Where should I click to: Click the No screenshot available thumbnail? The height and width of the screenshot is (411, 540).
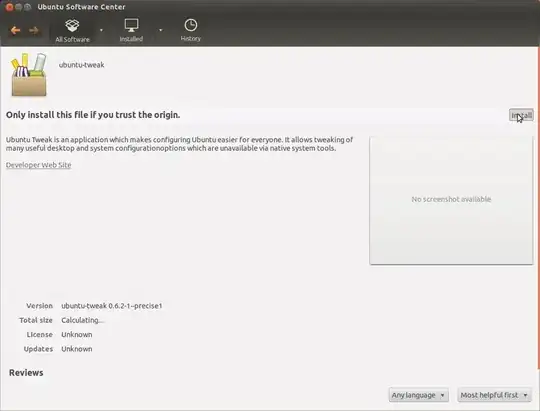(x=451, y=201)
